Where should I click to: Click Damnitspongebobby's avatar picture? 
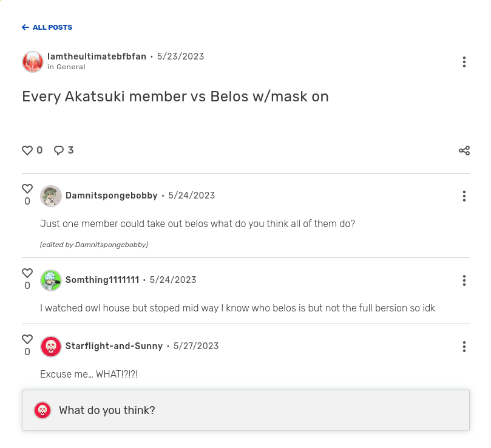click(x=51, y=196)
